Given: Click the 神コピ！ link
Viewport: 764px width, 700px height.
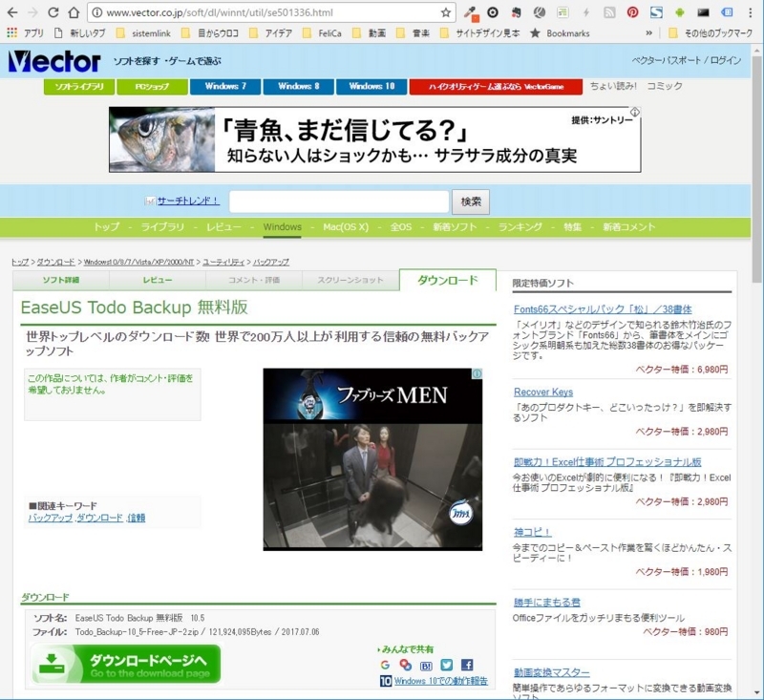Looking at the screenshot, I should (x=532, y=533).
